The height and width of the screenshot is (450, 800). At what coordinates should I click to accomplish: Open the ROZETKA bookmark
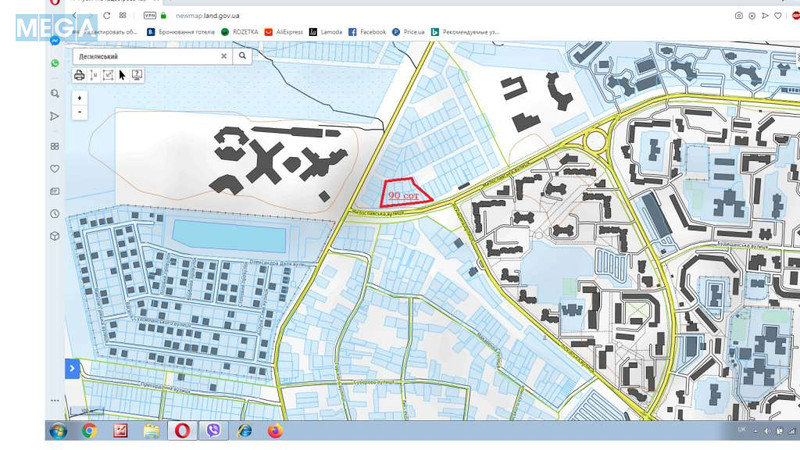(240, 32)
